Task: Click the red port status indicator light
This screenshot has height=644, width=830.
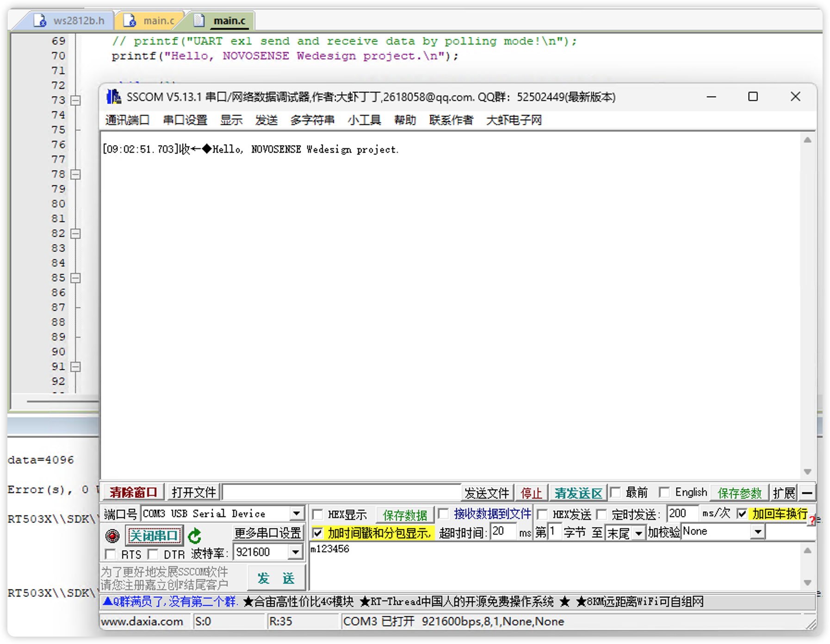Action: (x=112, y=536)
